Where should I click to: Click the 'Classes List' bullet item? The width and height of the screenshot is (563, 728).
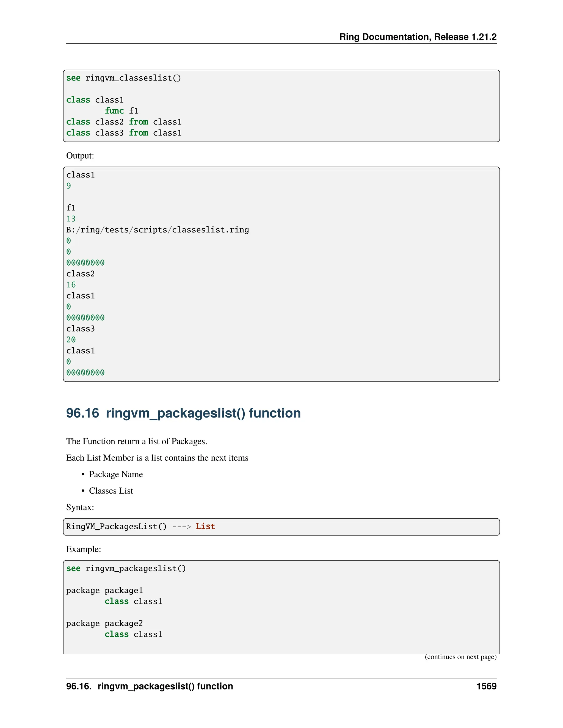point(111,491)
